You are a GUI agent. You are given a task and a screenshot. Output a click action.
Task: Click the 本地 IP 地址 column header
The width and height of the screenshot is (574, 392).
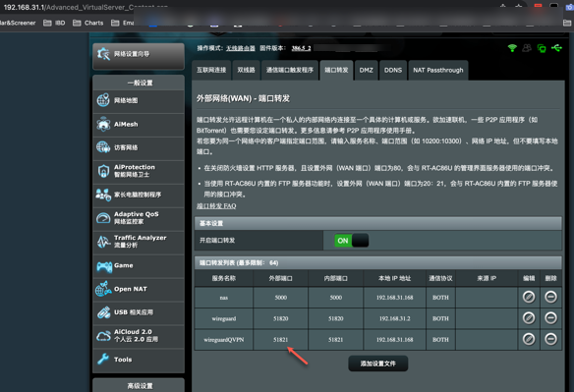click(395, 279)
